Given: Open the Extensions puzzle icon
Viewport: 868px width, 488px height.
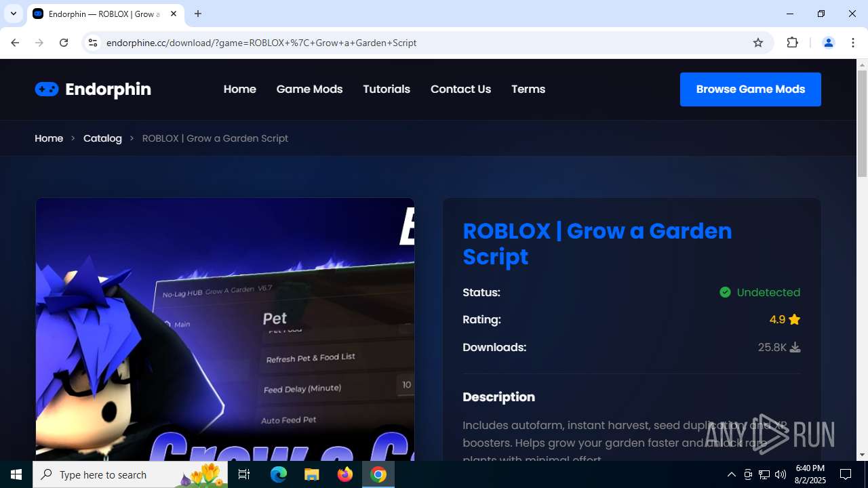Looking at the screenshot, I should coord(792,43).
